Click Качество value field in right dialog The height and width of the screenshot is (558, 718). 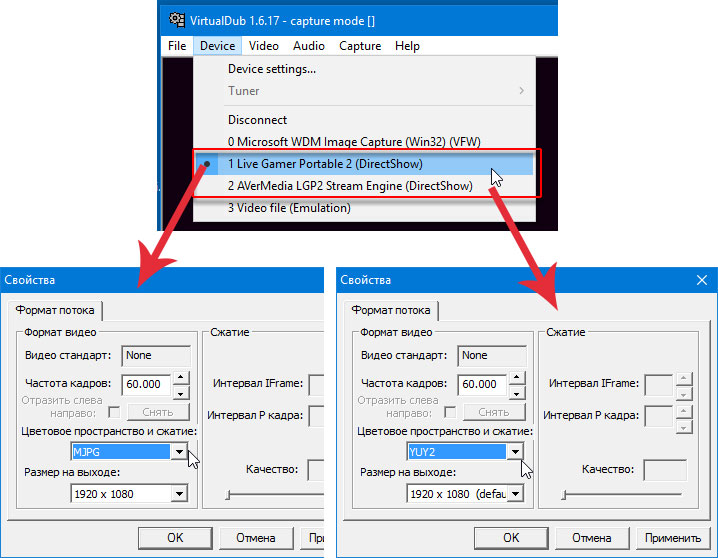pos(665,470)
